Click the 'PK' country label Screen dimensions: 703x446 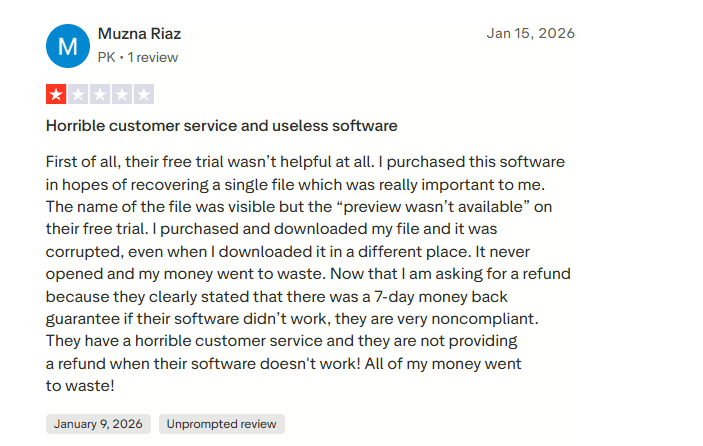(x=106, y=57)
